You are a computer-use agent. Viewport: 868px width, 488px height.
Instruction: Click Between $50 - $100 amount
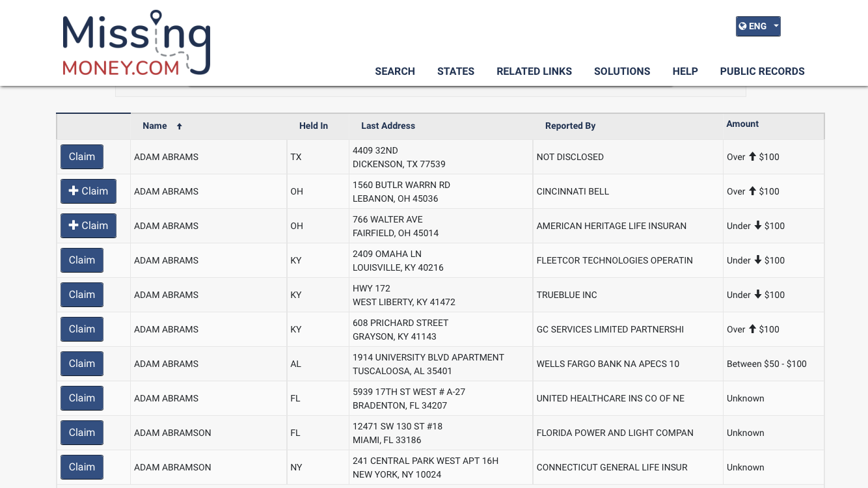(766, 364)
